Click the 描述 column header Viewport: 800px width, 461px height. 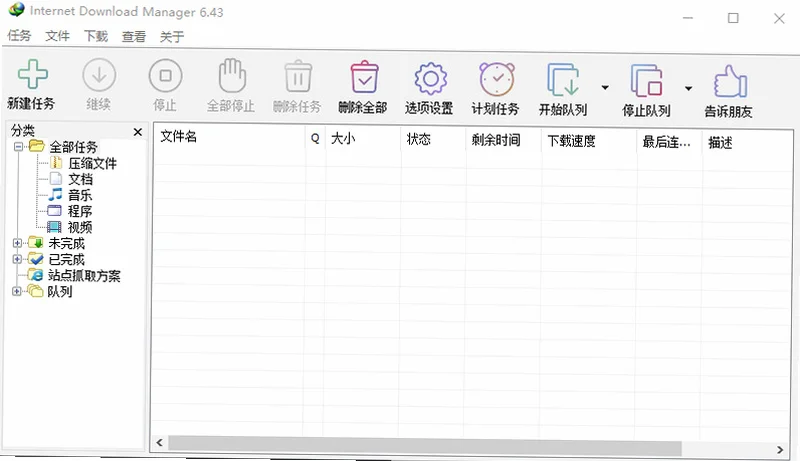(747, 143)
